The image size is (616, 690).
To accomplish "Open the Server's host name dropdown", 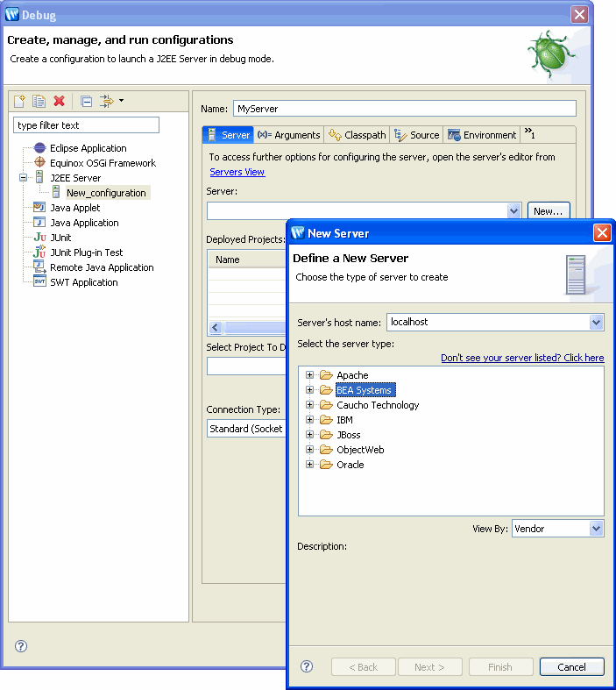I will pyautogui.click(x=596, y=322).
